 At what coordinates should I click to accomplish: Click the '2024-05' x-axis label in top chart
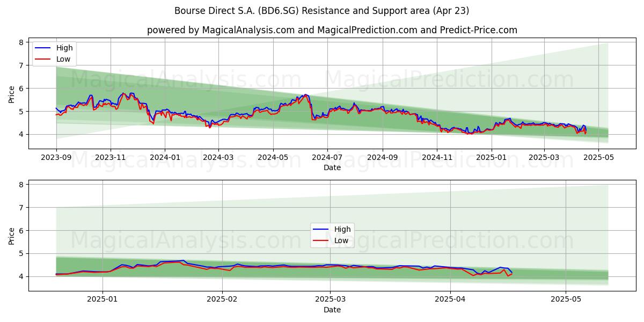click(273, 158)
